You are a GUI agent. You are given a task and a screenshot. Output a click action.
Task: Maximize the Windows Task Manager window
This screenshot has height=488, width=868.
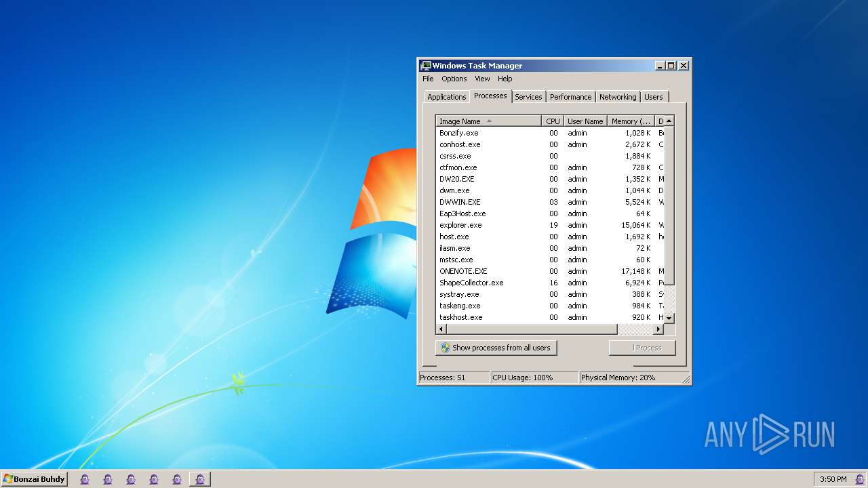point(671,66)
